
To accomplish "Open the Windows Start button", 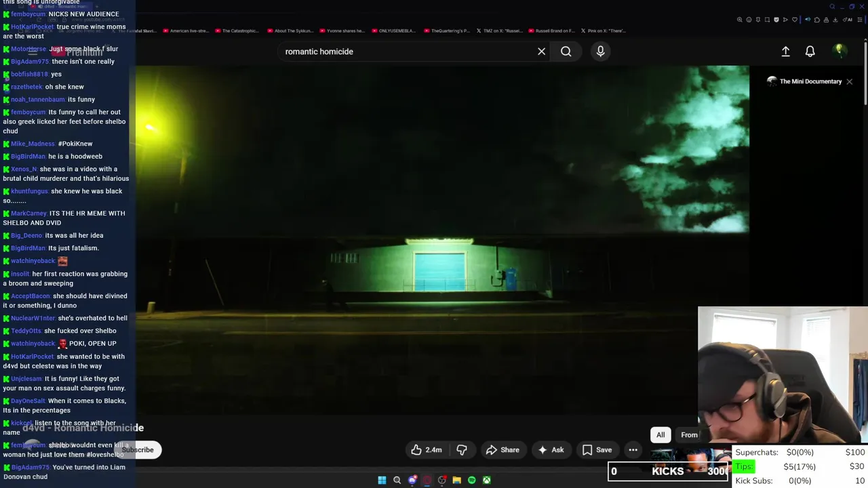I will click(382, 480).
